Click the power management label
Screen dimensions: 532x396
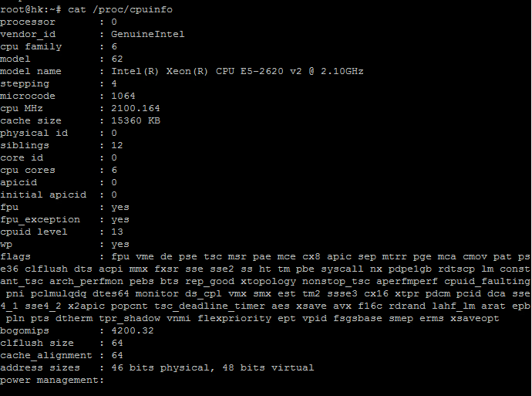[x=52, y=381]
